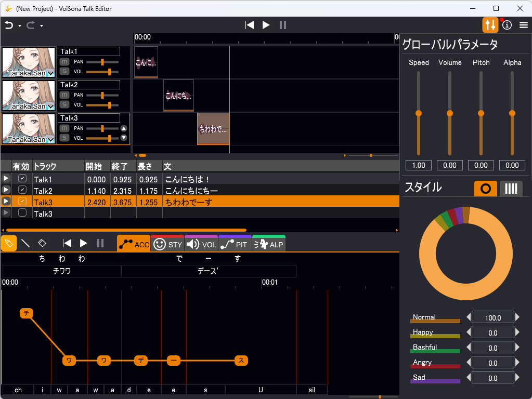The image size is (532, 399).
Task: Uncheck enabled box for ちわわでーす row
Action: pyautogui.click(x=22, y=201)
